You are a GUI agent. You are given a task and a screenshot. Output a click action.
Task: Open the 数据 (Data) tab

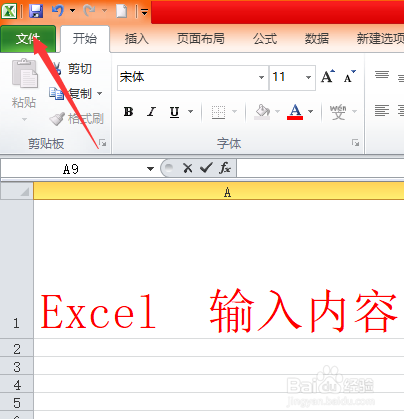pos(317,39)
